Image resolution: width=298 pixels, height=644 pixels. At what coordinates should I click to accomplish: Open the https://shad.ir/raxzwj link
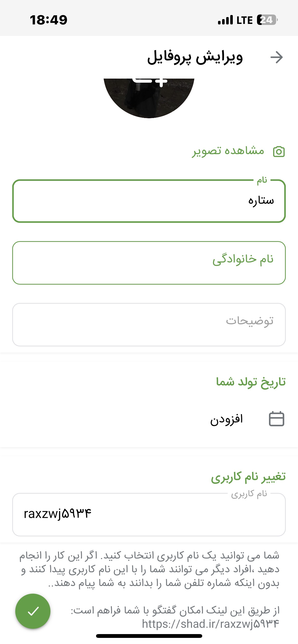click(211, 624)
